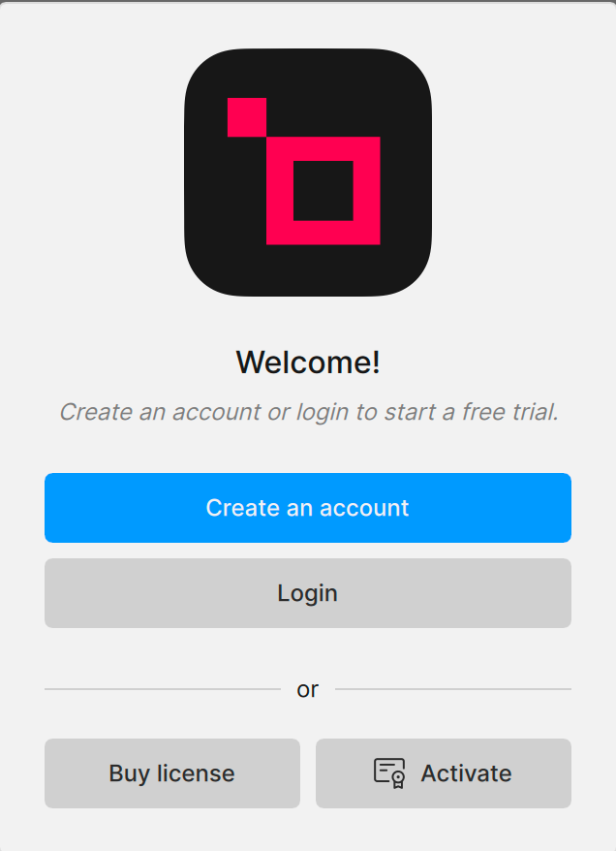Open the Login screen

click(x=308, y=593)
